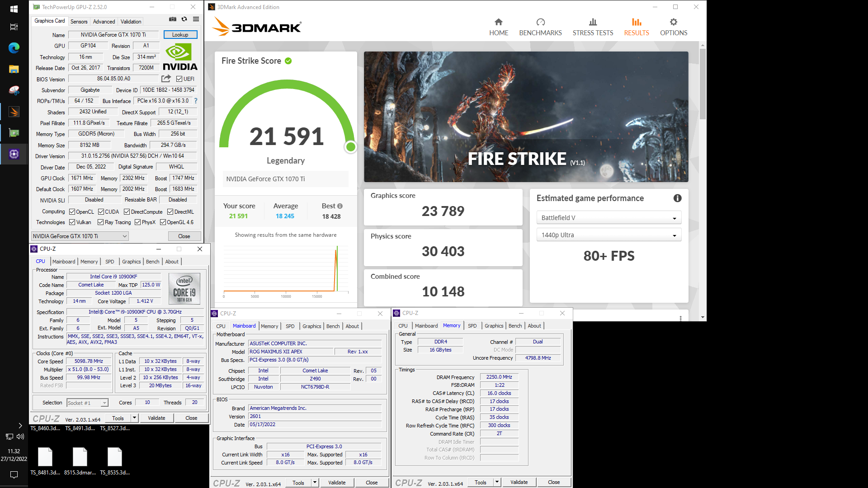Switch to GPU-Z Sensors tab

(79, 21)
